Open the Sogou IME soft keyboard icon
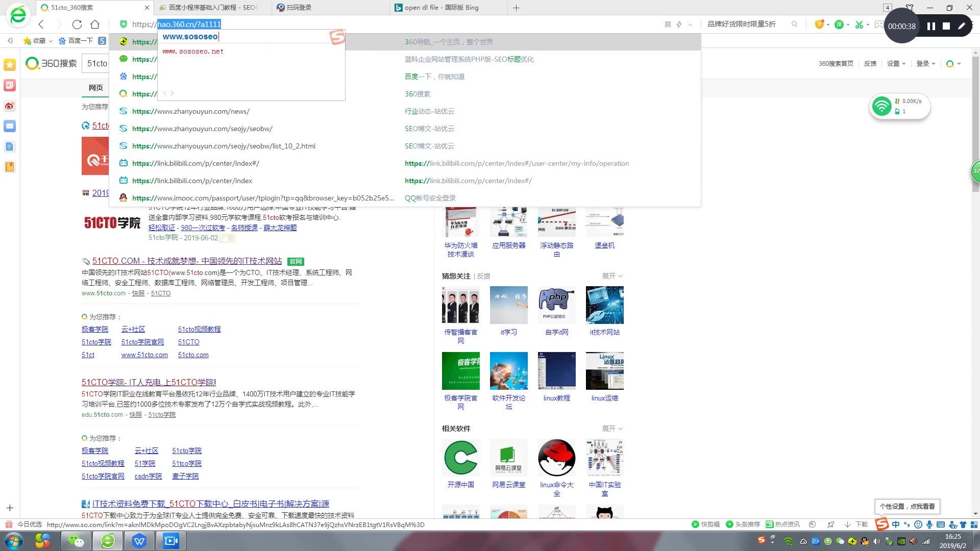This screenshot has width=980, height=551. 941,524
